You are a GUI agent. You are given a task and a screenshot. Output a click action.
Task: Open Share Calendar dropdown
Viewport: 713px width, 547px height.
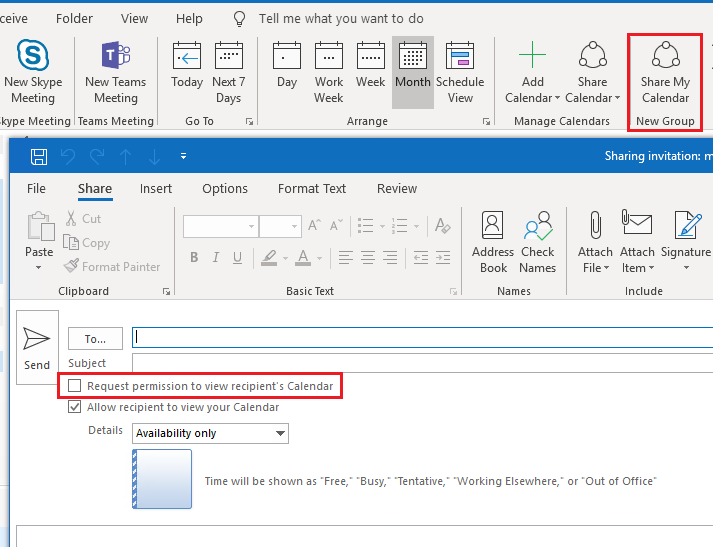point(592,73)
